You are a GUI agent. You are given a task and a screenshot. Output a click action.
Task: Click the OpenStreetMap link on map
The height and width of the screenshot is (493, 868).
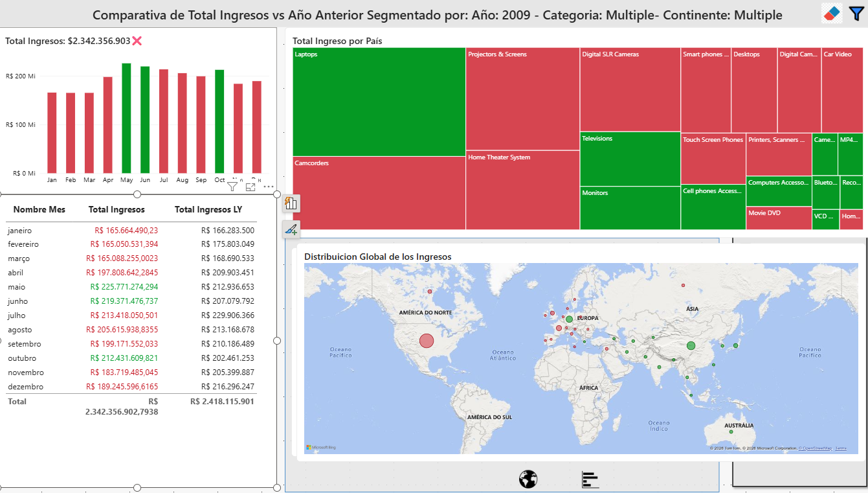[x=815, y=448]
